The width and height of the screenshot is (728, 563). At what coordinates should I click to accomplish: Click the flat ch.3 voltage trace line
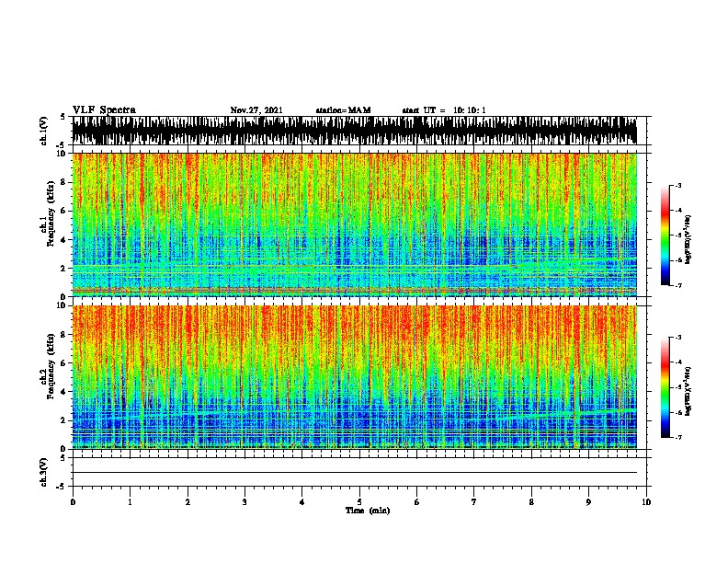pos(355,473)
